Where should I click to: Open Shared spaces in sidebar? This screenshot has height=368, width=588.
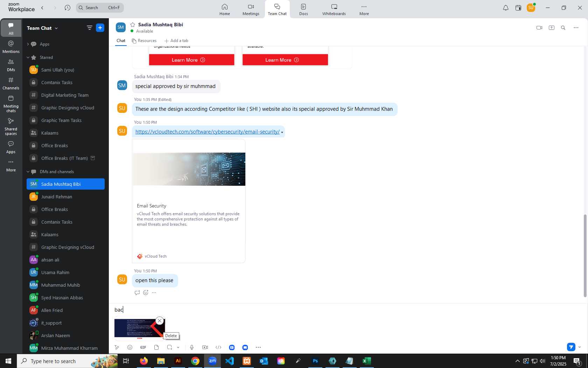click(11, 127)
